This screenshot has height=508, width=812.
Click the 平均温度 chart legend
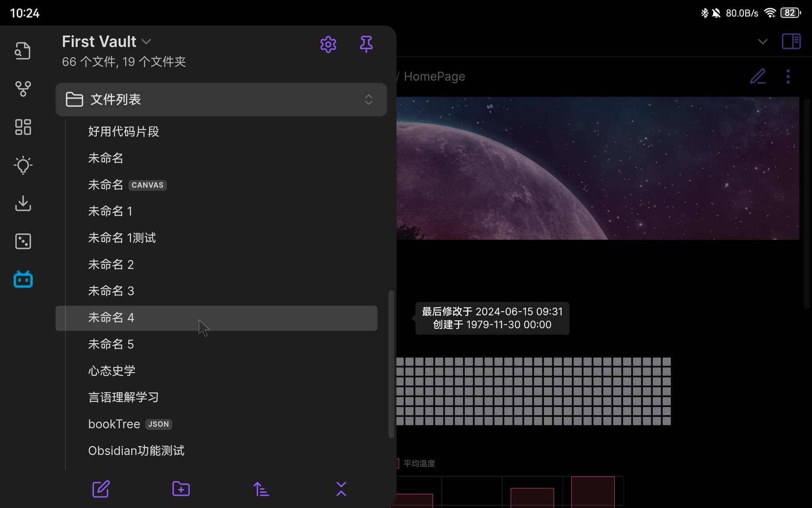[x=416, y=464]
